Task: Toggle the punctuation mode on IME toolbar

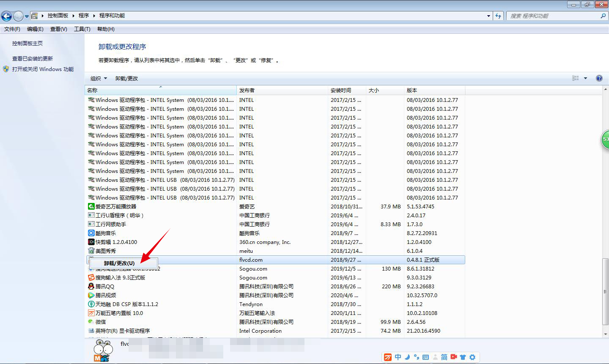Action: tap(417, 357)
